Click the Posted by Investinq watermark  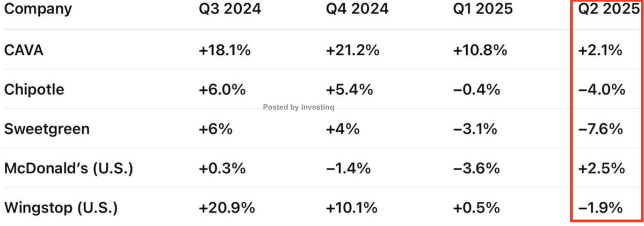click(x=299, y=107)
